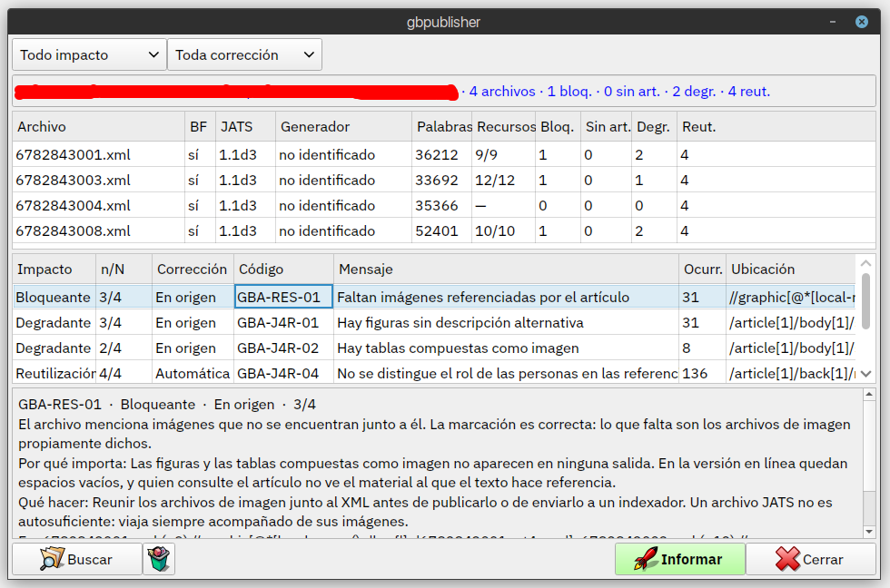Sort by Generador column header

344,126
